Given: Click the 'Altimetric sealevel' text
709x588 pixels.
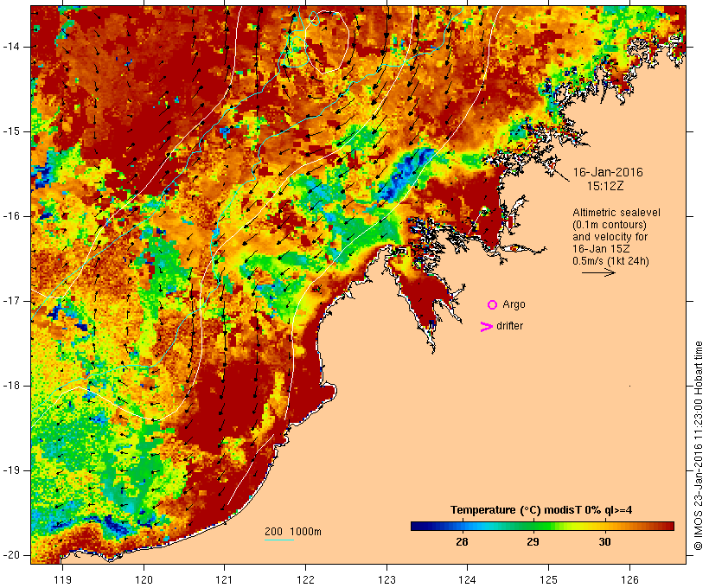Looking at the screenshot, I should (616, 213).
